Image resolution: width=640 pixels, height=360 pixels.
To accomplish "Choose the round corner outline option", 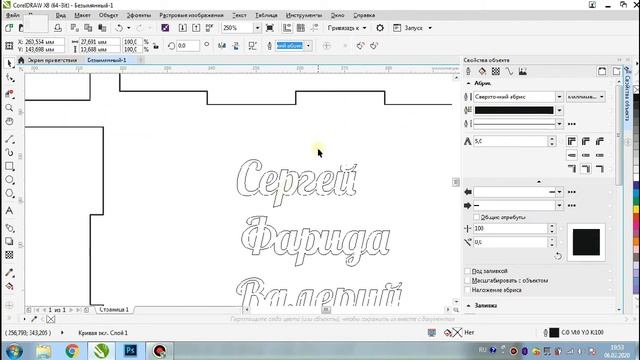I will (586, 141).
